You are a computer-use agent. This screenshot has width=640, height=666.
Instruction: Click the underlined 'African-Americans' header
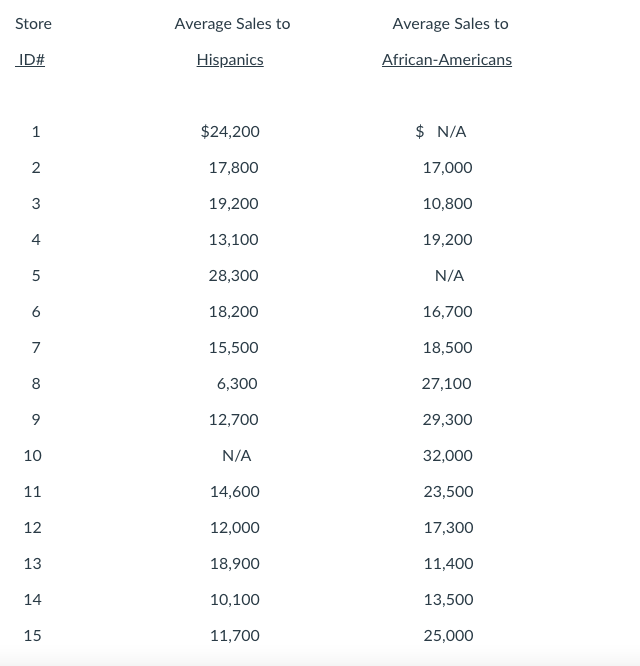click(x=446, y=60)
